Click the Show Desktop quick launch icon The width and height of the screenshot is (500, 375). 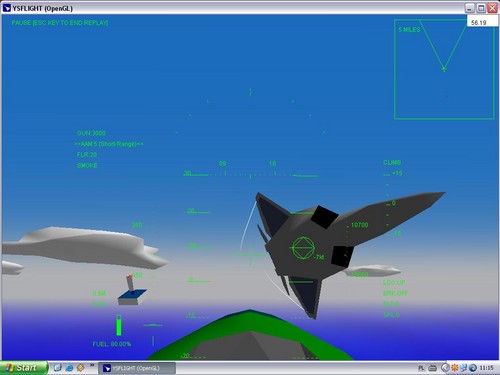coord(58,368)
